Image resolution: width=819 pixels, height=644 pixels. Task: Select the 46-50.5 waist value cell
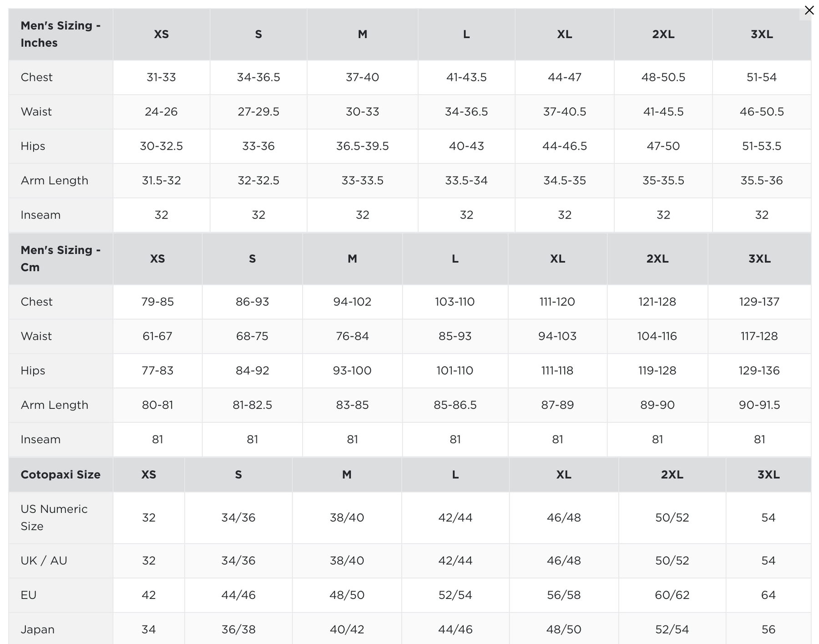[x=761, y=112]
